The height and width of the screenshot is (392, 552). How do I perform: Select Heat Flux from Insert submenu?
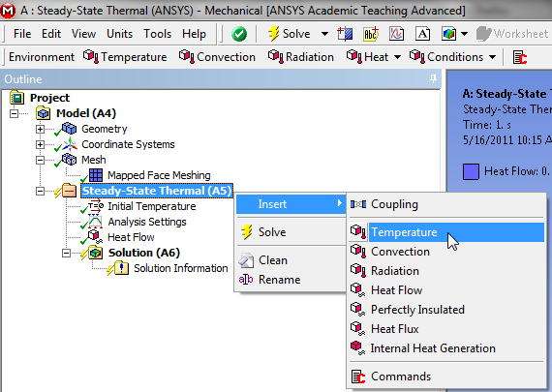[446, 329]
